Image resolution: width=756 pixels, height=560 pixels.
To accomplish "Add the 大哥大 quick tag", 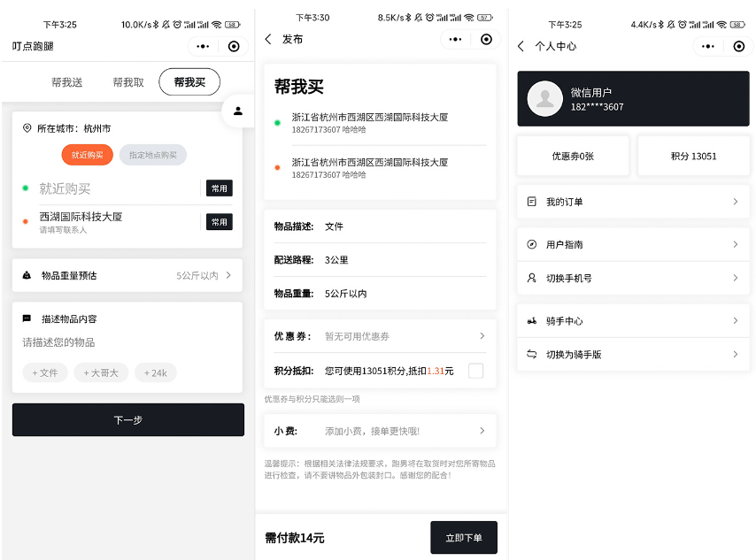I will (x=101, y=372).
